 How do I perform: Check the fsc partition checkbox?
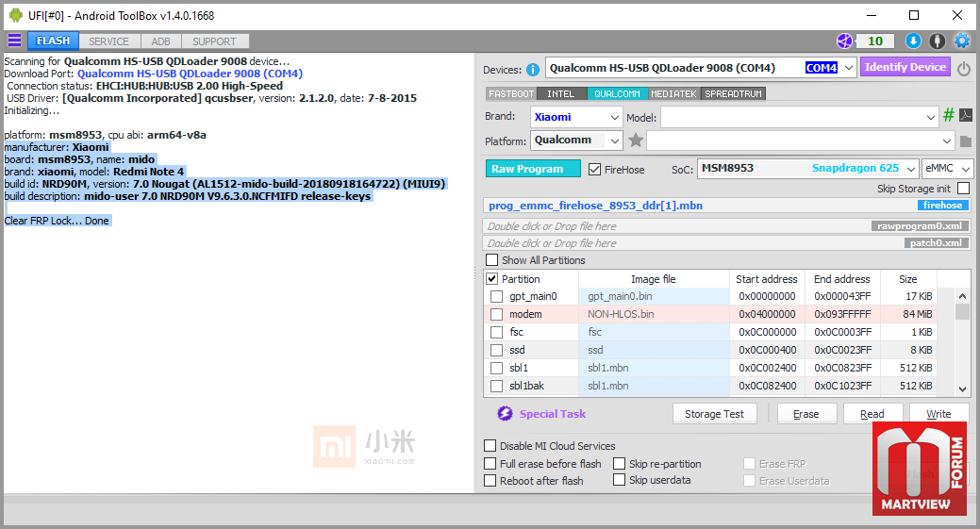(497, 332)
